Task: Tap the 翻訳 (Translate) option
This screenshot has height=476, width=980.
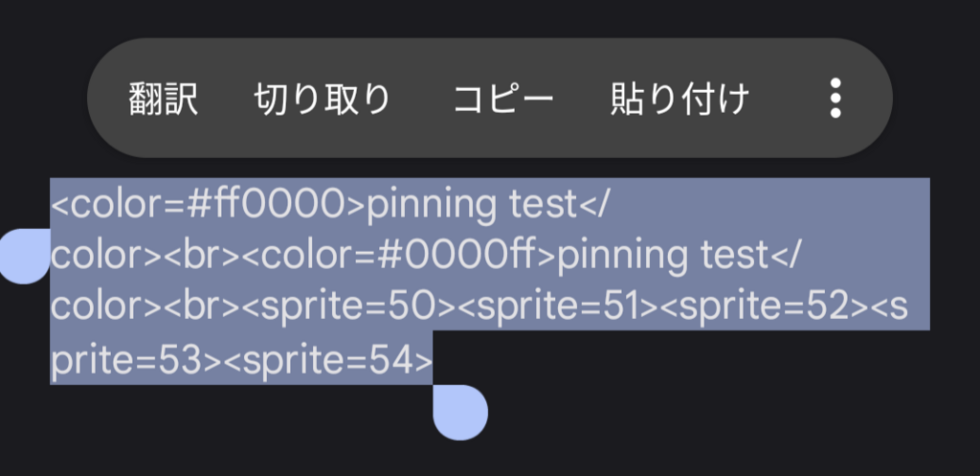Action: (164, 99)
